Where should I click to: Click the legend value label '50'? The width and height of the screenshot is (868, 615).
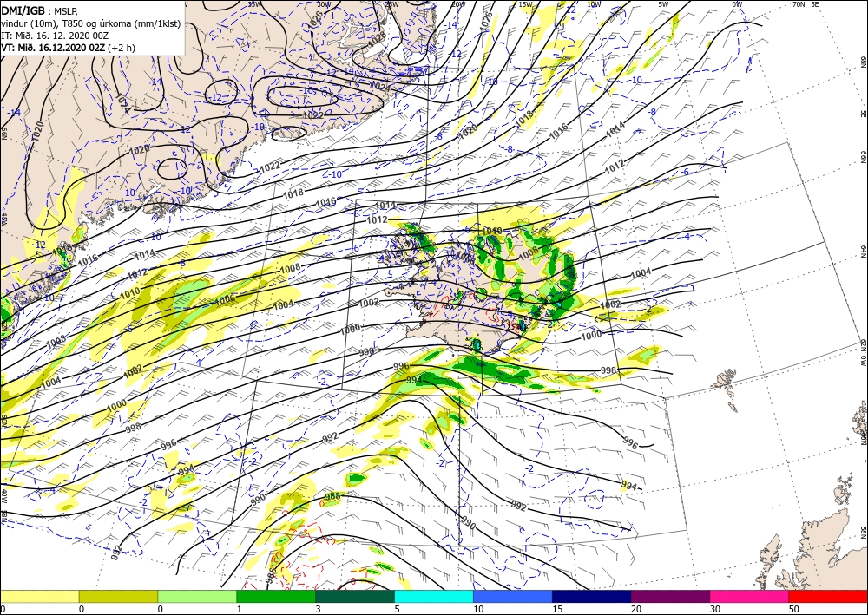(794, 609)
